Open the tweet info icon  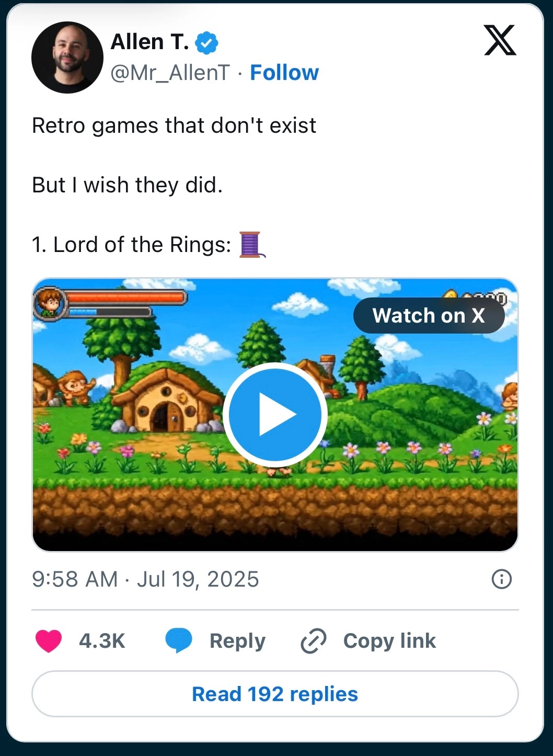pyautogui.click(x=502, y=579)
